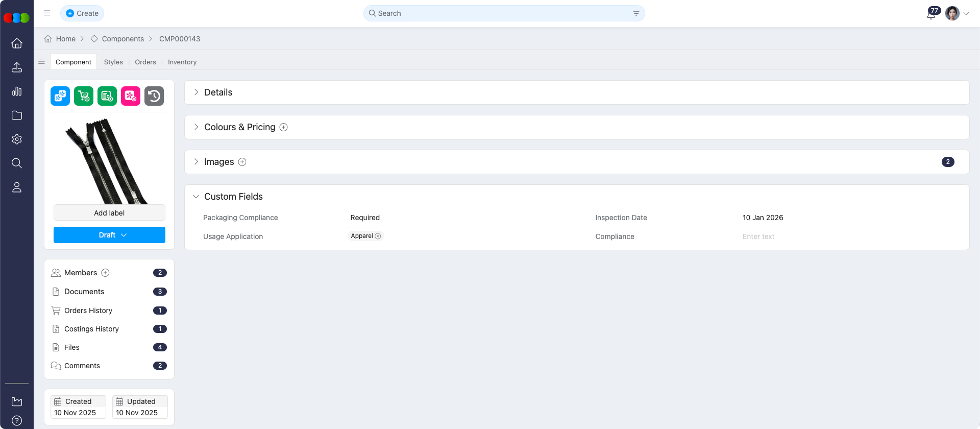The width and height of the screenshot is (980, 429).
Task: Click the blue duplicate component icon
Action: pos(60,96)
